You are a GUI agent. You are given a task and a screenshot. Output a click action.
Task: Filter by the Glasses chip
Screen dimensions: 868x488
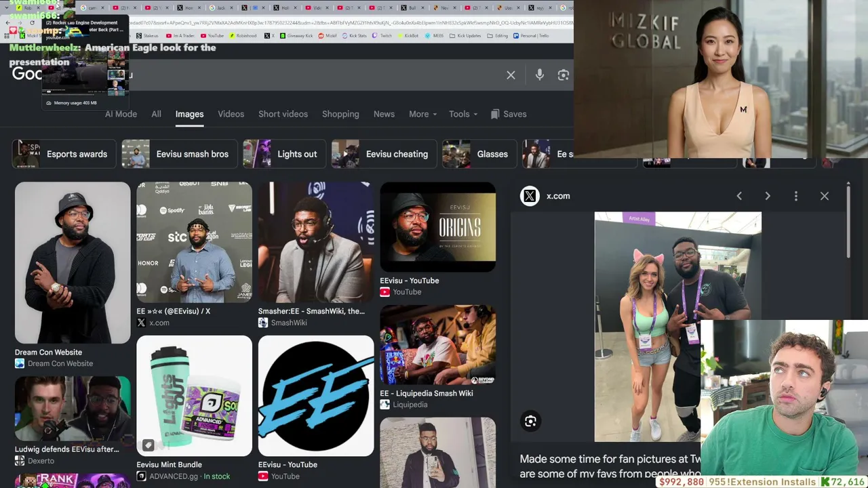tap(479, 154)
